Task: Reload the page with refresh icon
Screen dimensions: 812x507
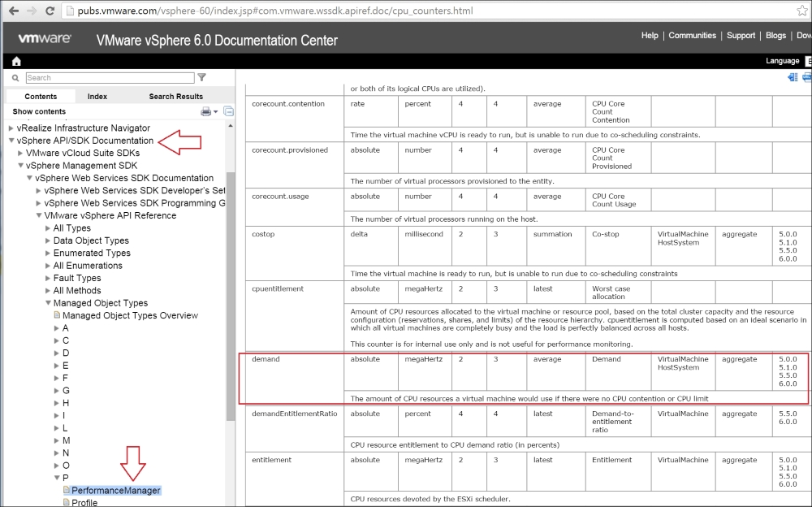Action: pyautogui.click(x=50, y=11)
